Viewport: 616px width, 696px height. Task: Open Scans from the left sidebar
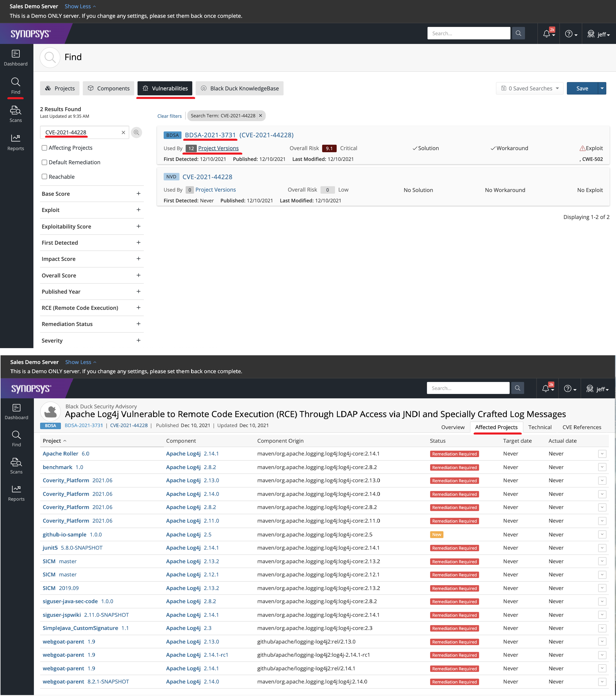pyautogui.click(x=16, y=114)
